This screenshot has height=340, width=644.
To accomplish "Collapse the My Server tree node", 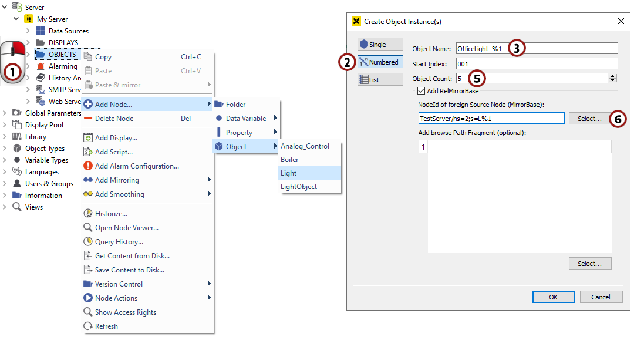I will pos(16,19).
